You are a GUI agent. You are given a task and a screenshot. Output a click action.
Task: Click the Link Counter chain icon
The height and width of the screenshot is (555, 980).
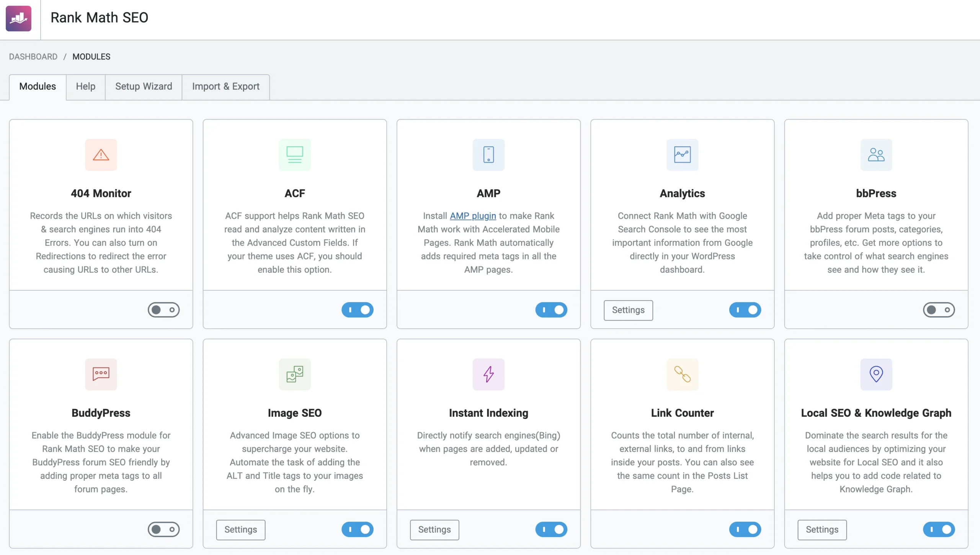pyautogui.click(x=682, y=374)
